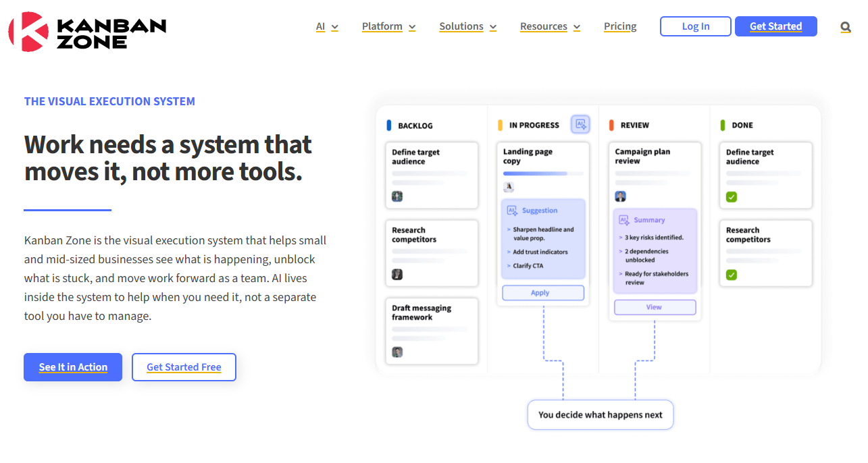This screenshot has width=868, height=463.
Task: Click the 'Work needs a system' headline
Action: (168, 158)
